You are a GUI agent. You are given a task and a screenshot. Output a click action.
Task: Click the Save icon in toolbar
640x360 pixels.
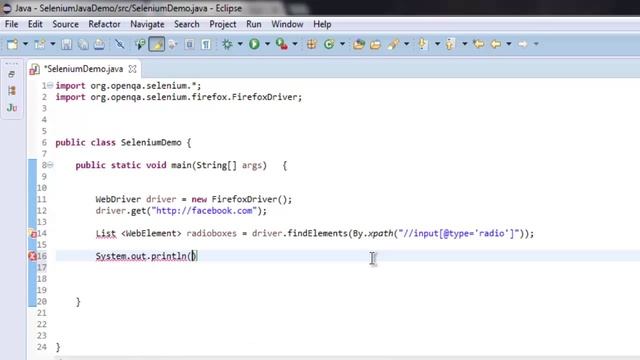pos(67,44)
